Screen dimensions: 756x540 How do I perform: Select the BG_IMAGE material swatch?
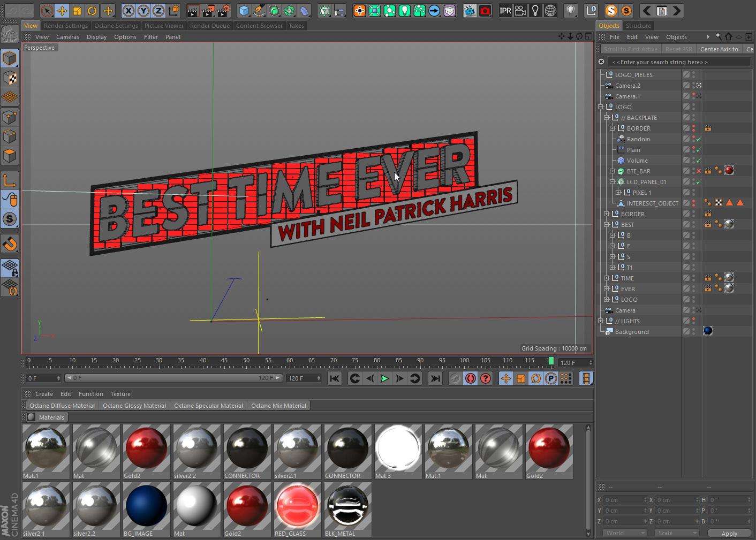(x=147, y=509)
